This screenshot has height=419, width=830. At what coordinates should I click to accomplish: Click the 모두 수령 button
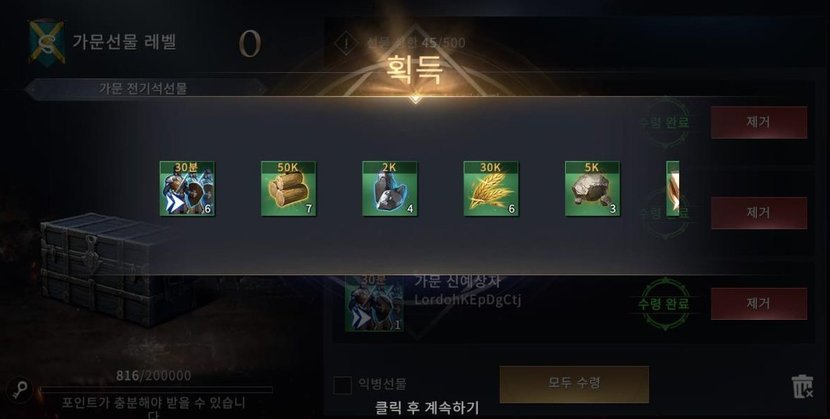[574, 384]
